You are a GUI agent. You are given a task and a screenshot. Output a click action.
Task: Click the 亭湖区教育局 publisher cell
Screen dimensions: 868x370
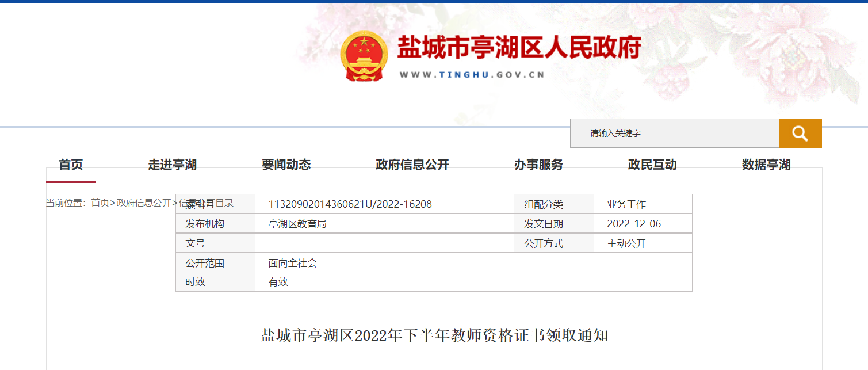point(384,224)
